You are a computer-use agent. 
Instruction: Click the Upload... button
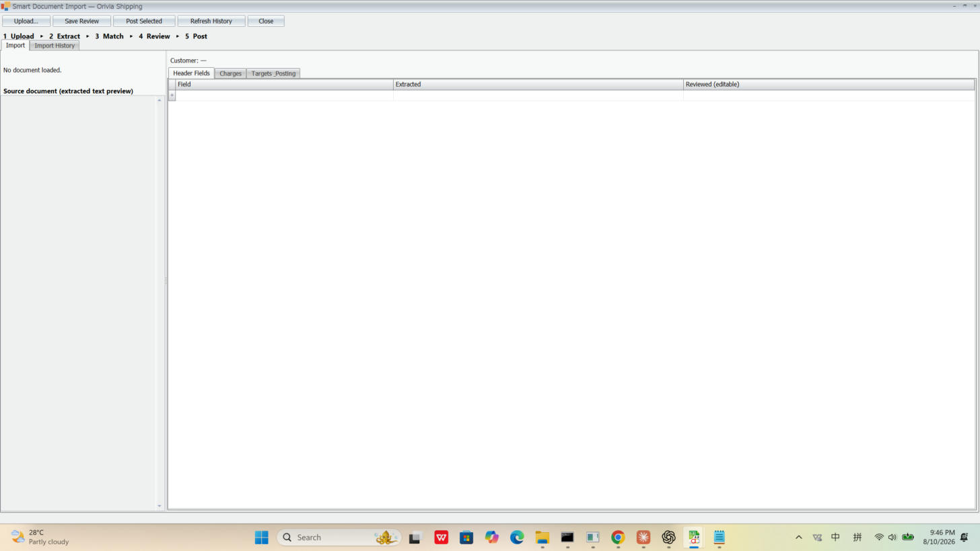pos(26,21)
